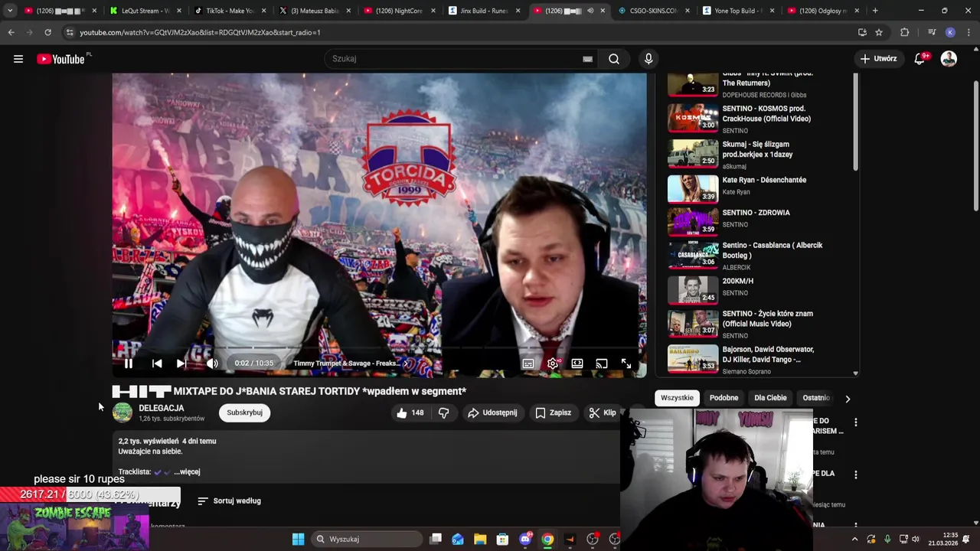Open the account avatar menu
This screenshot has width=980, height=551.
point(949,59)
